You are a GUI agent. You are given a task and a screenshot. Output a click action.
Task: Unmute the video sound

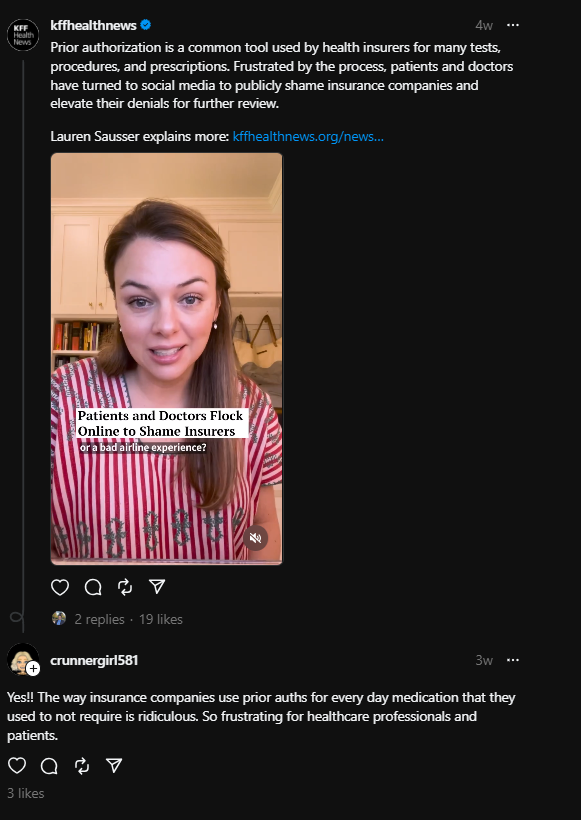click(255, 538)
